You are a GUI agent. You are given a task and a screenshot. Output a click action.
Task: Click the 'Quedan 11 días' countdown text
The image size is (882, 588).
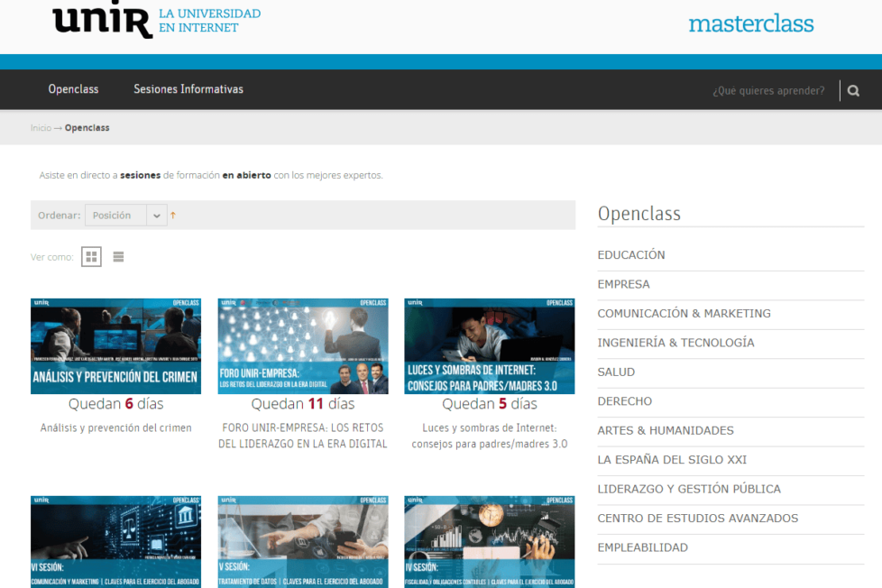(x=303, y=404)
